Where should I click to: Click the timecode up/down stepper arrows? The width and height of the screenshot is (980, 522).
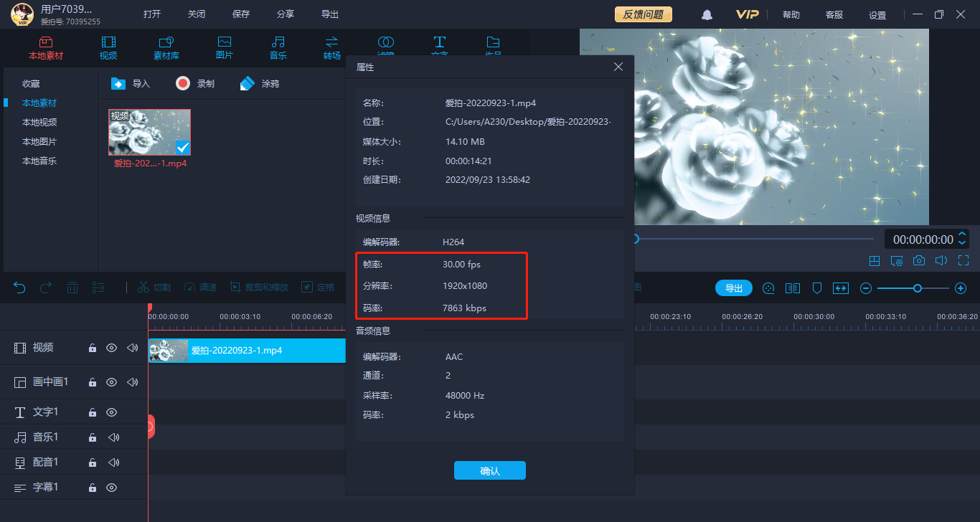click(963, 239)
